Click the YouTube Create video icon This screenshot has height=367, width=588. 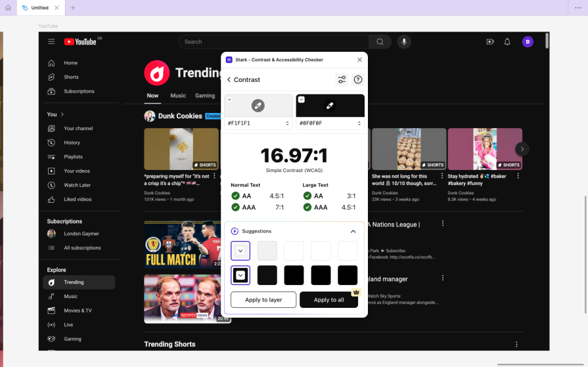(x=490, y=41)
